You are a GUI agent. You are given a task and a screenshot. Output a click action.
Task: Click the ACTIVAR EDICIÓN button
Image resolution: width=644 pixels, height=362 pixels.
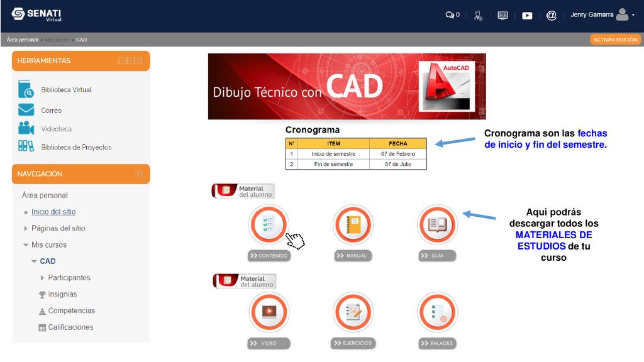pos(615,40)
